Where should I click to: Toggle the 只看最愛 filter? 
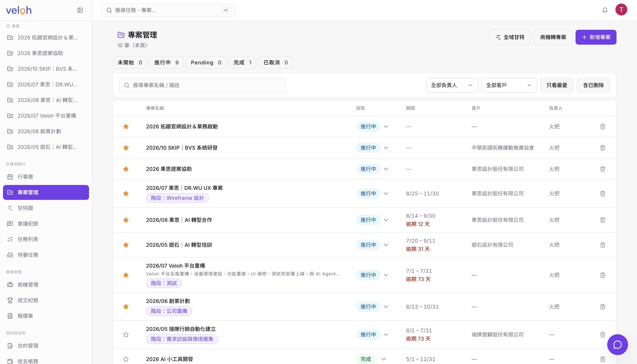pos(557,85)
